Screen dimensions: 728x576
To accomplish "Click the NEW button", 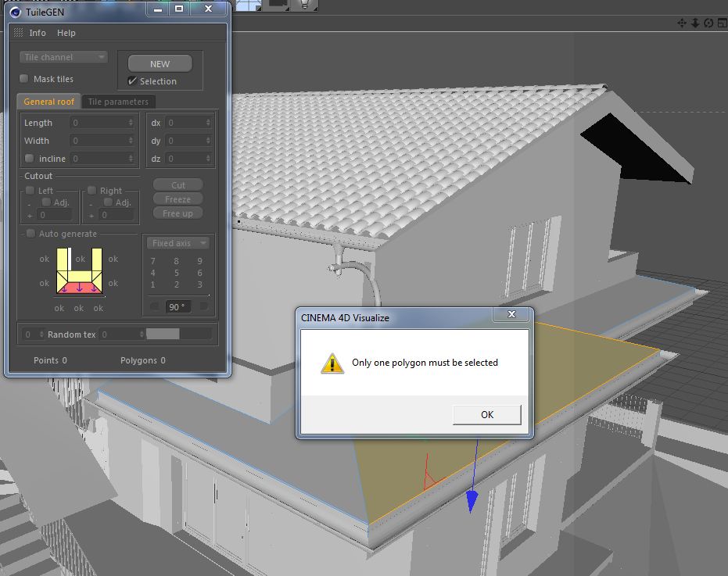I will (160, 63).
